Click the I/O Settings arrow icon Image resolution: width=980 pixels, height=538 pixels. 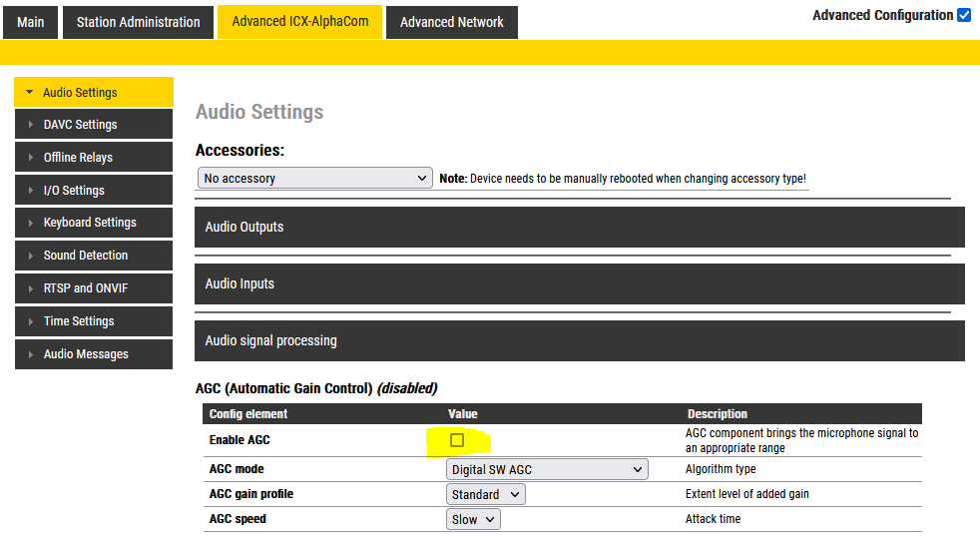[30, 191]
